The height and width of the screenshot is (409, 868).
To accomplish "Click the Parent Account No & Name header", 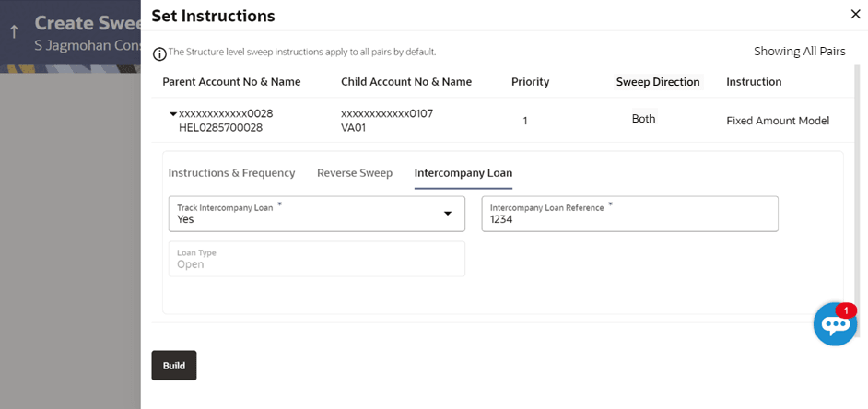I will point(231,82).
